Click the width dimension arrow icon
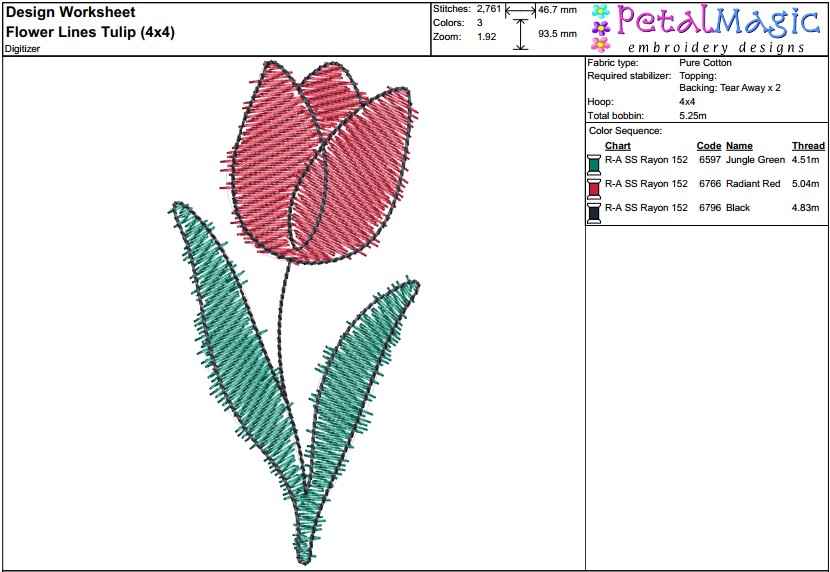This screenshot has width=830, height=572. [x=520, y=10]
